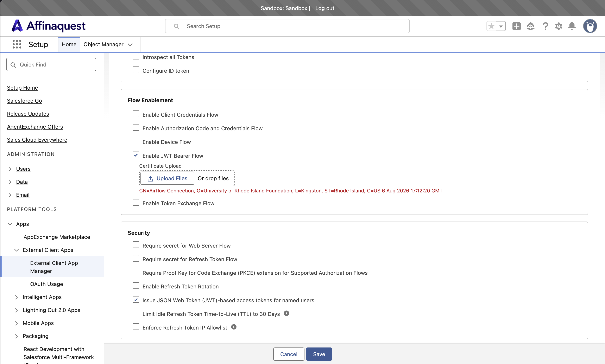Focus the Quick Find input field

51,64
